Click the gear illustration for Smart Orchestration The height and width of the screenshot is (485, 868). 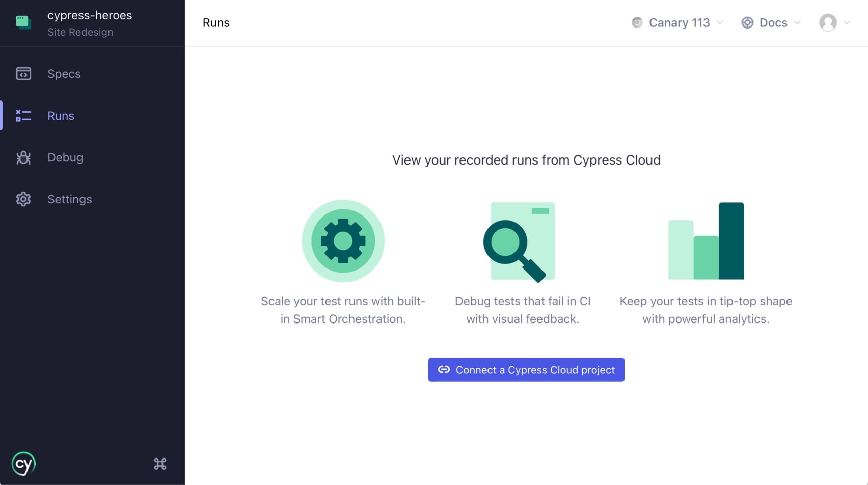[x=343, y=240]
